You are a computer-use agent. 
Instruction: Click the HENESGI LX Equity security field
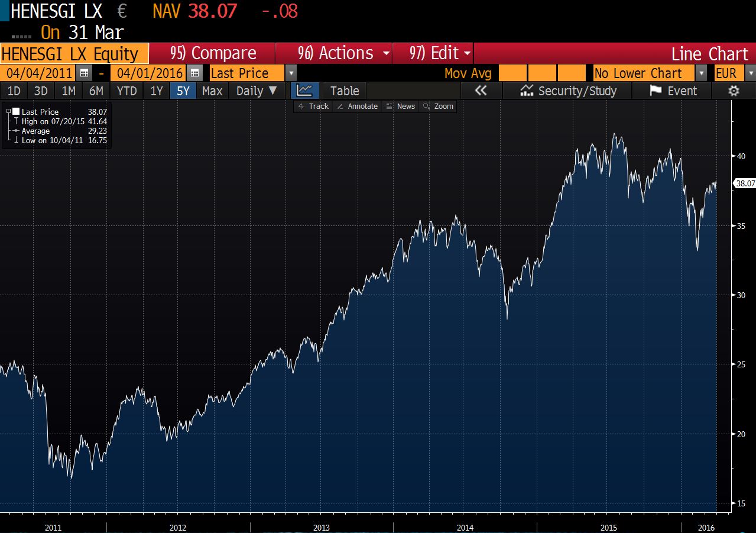pyautogui.click(x=74, y=54)
